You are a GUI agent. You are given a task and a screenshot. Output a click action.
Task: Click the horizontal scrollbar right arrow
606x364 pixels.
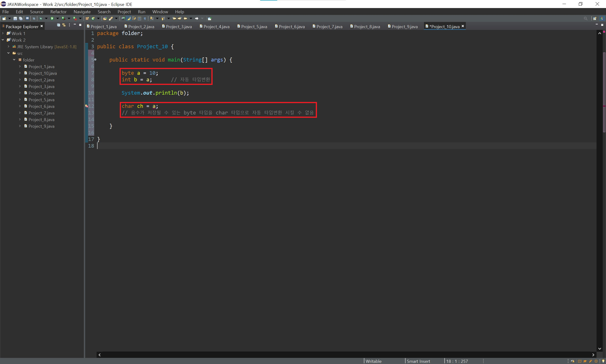point(593,355)
